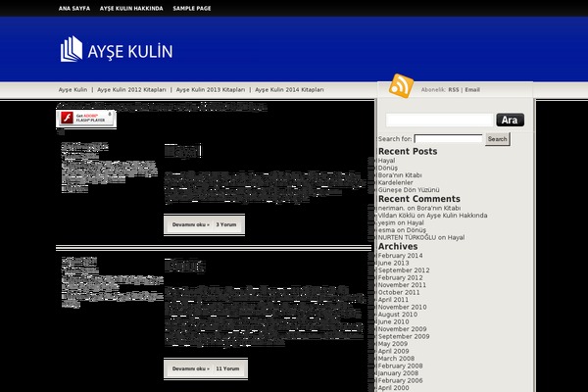Select Ayşe Kulin category link

coord(73,89)
